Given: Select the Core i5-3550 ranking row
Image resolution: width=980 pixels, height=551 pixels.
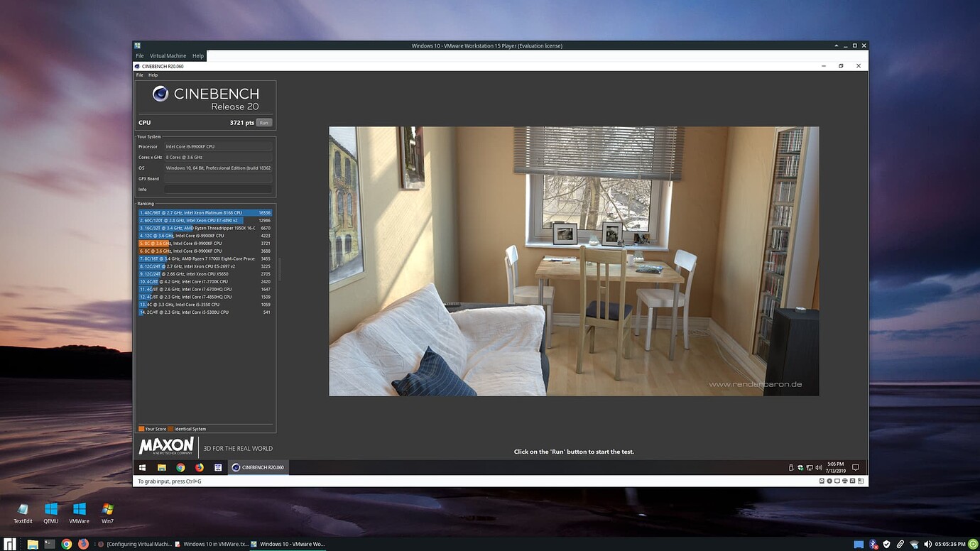Looking at the screenshot, I should [205, 305].
